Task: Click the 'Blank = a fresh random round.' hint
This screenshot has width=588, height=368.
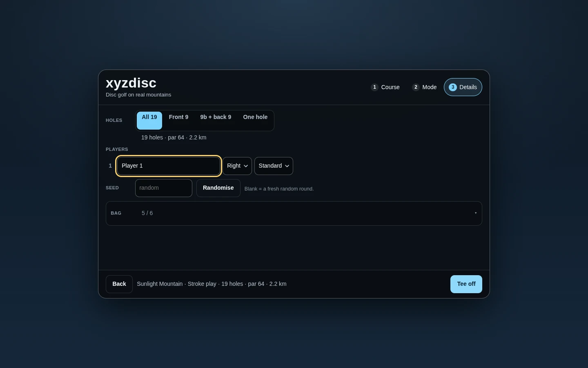Action: (x=279, y=189)
